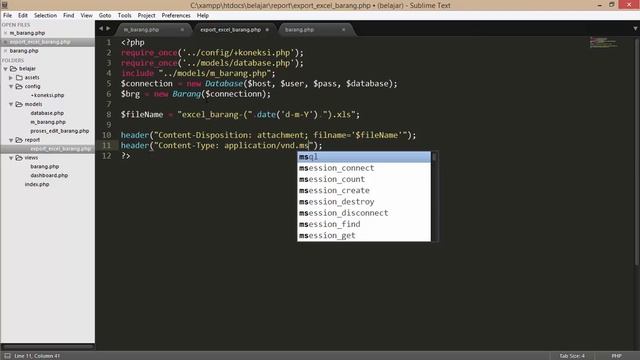Change indentation via Tab Size: 4
640x360 pixels.
tap(572, 356)
